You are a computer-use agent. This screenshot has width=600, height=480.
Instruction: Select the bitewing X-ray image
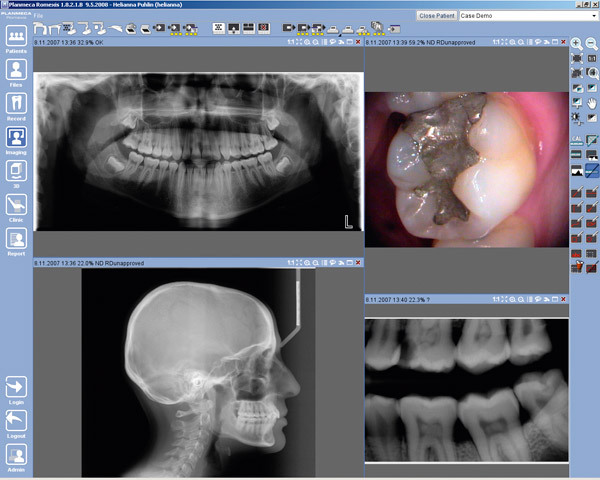click(466, 390)
